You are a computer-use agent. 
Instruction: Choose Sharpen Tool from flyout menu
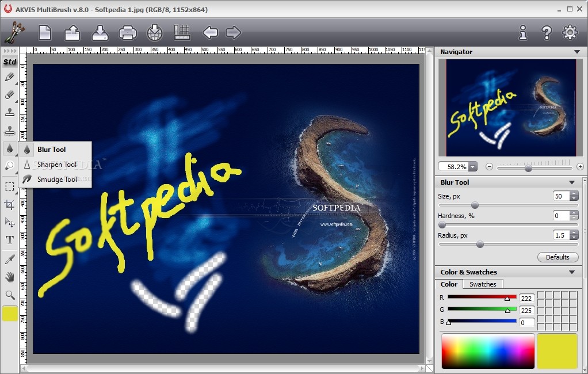click(x=55, y=165)
